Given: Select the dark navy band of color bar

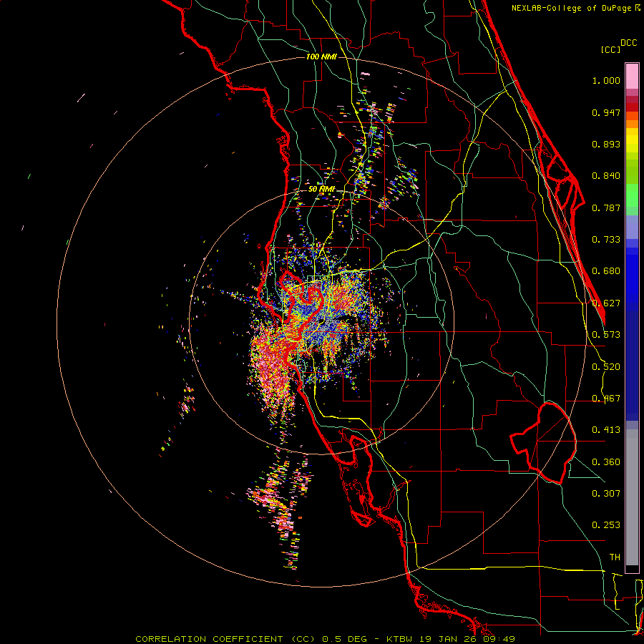Looking at the screenshot, I should coord(632,366).
